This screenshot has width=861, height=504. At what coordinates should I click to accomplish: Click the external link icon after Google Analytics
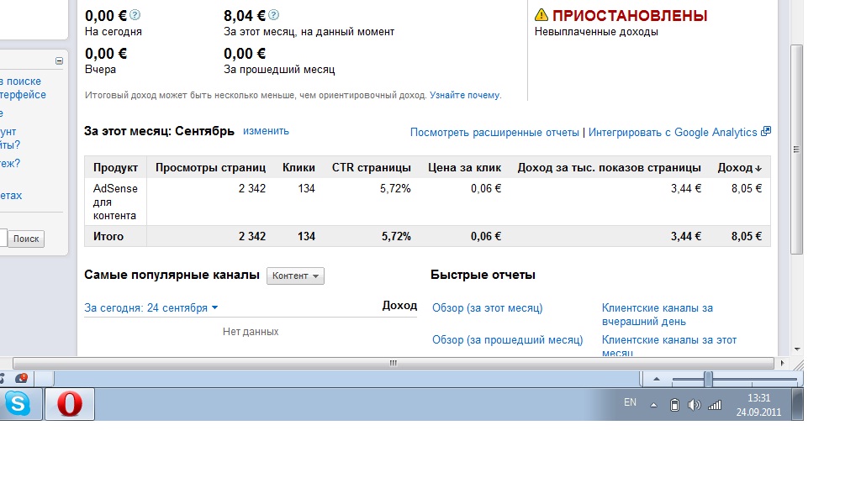(x=765, y=132)
